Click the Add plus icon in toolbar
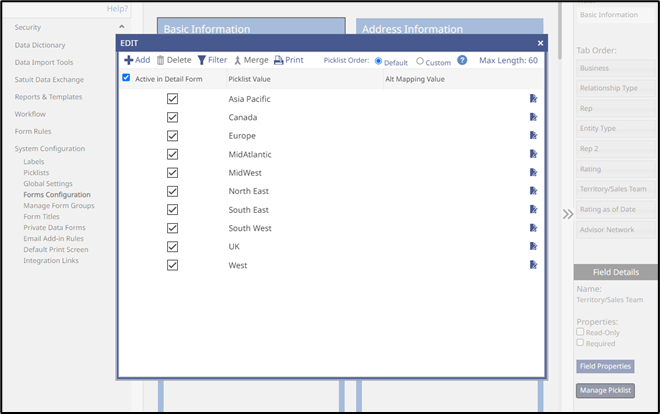This screenshot has height=414, width=660. click(129, 60)
